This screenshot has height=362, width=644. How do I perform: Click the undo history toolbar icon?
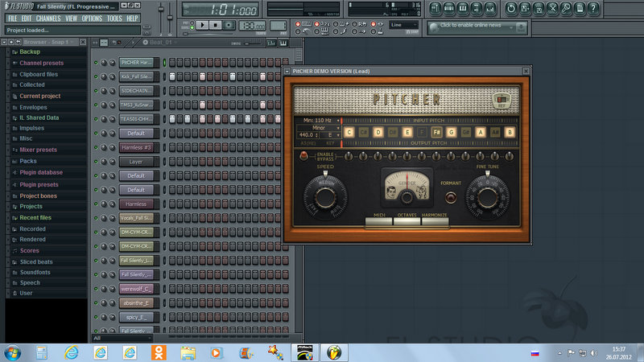[x=511, y=8]
